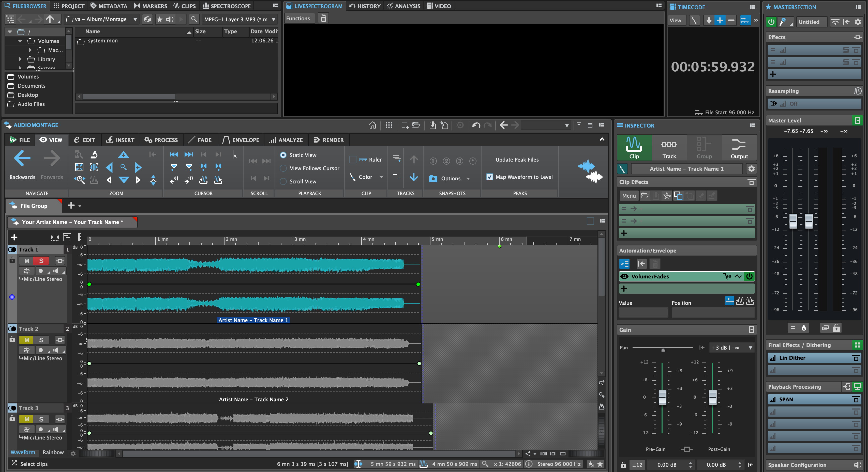The height and width of the screenshot is (472, 868).
Task: Open the location dropdown va - Album/Montage
Action: (x=102, y=19)
